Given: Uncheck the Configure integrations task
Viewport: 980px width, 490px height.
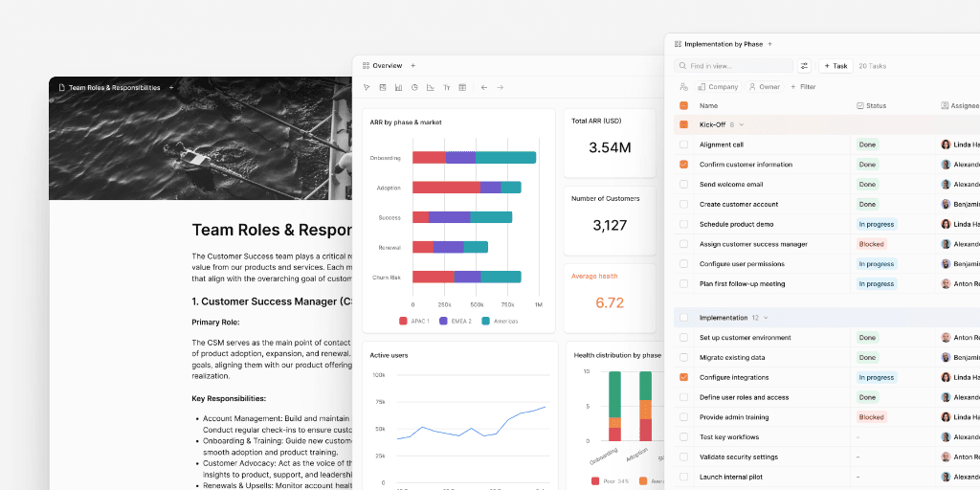Looking at the screenshot, I should pos(683,377).
